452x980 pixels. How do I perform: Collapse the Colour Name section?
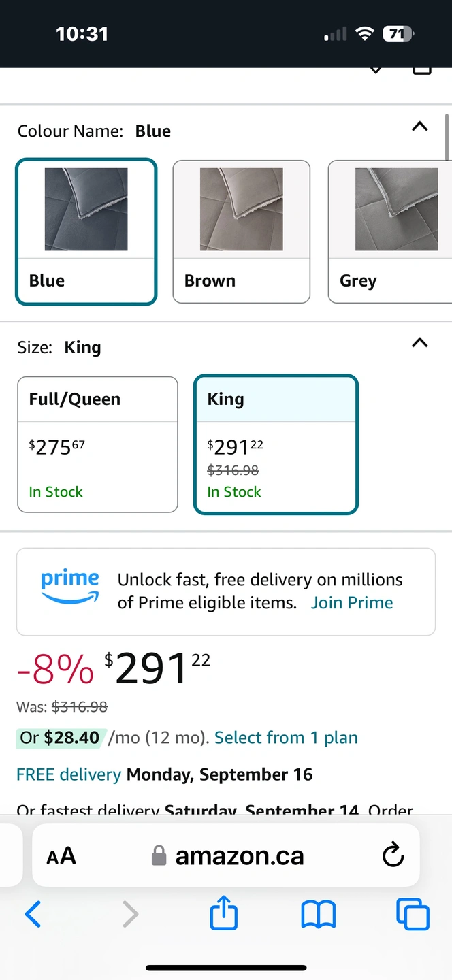pos(420,127)
